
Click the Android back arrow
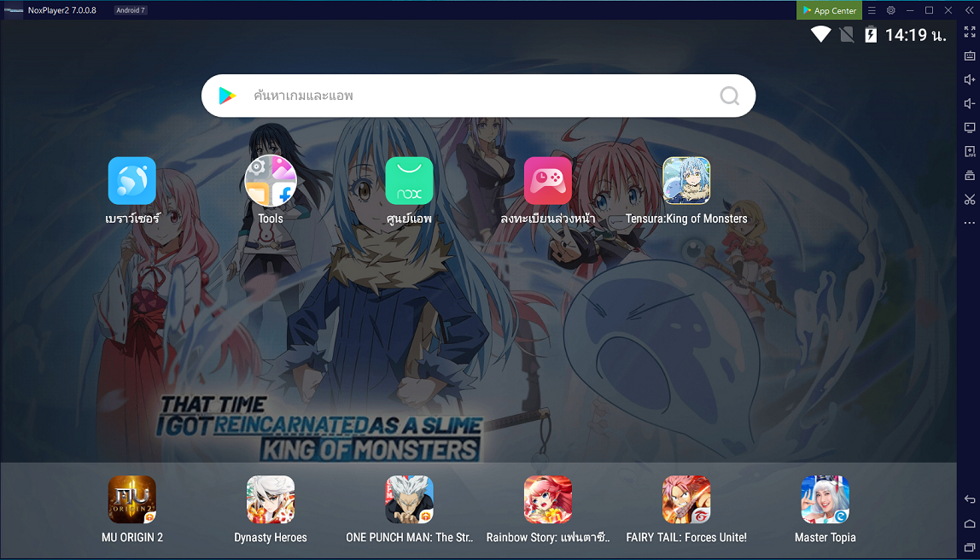click(970, 499)
